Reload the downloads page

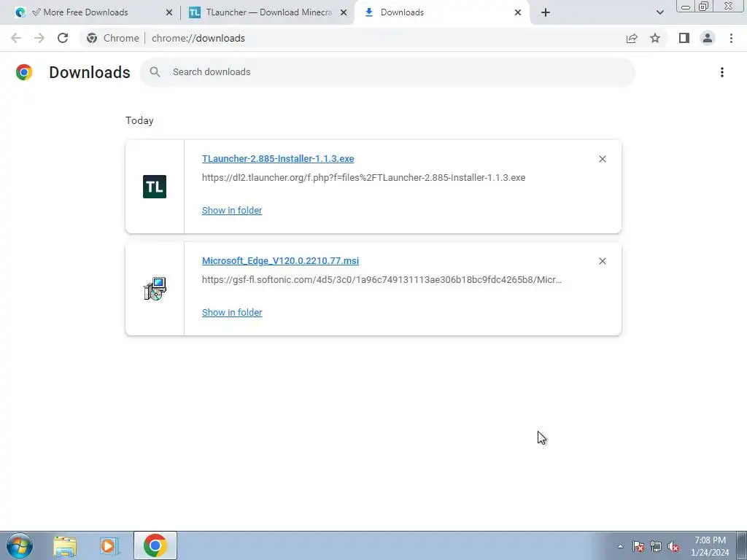click(x=63, y=38)
